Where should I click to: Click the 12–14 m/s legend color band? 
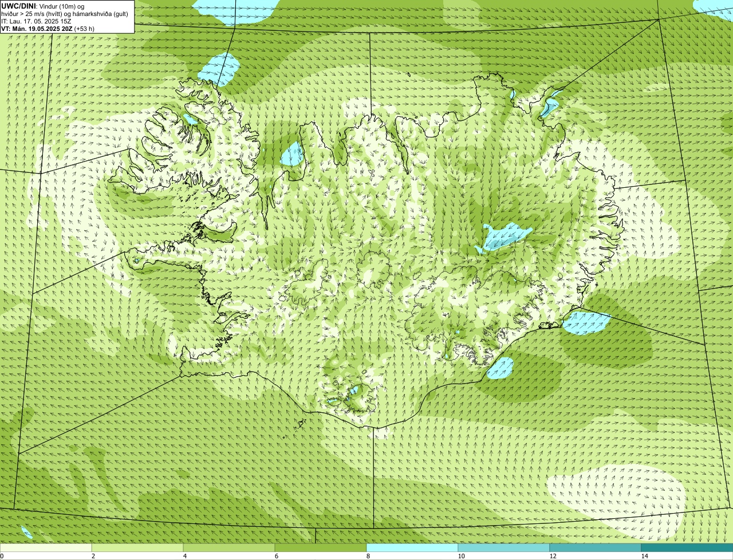point(596,547)
